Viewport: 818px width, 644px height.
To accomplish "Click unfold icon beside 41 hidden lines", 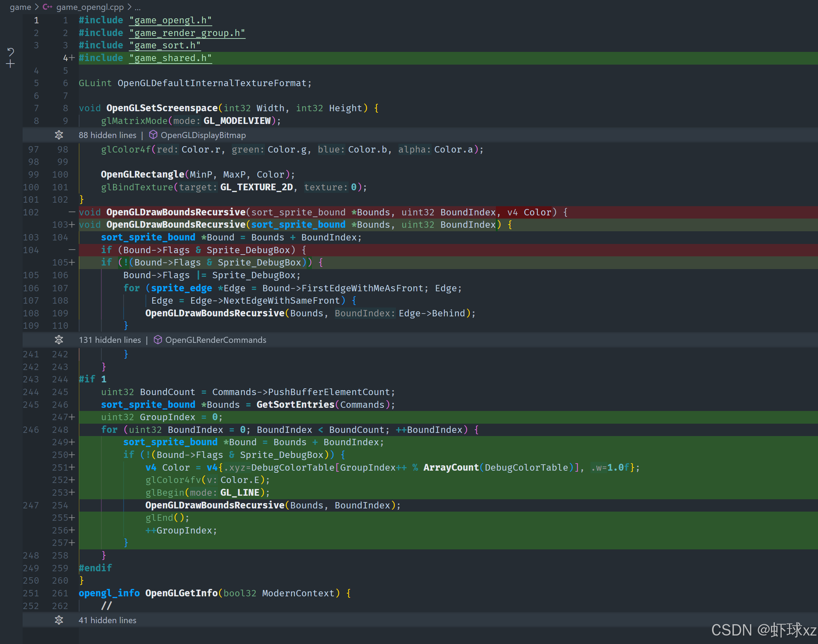I will [x=59, y=620].
